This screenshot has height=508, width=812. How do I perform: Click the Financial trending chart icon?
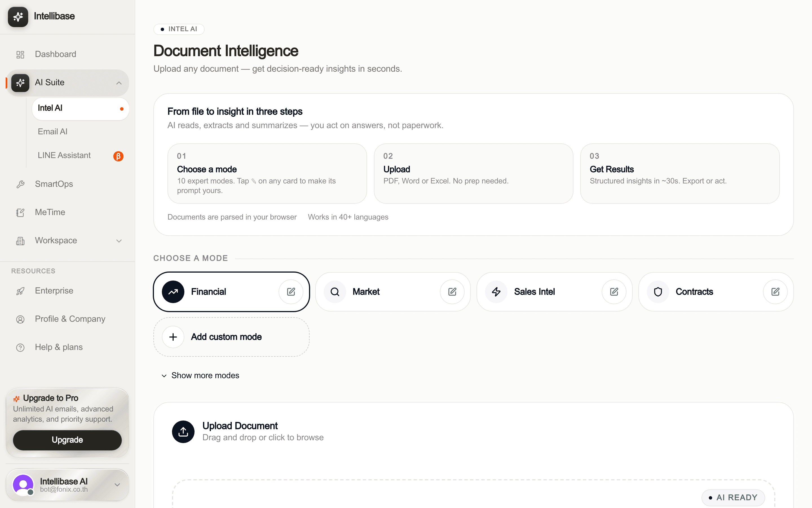pos(173,292)
